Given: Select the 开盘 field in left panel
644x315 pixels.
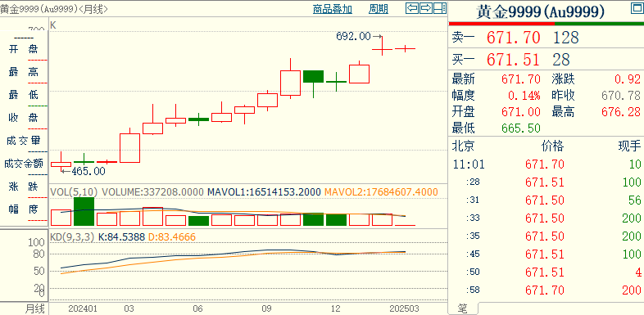Looking at the screenshot, I should (24, 49).
